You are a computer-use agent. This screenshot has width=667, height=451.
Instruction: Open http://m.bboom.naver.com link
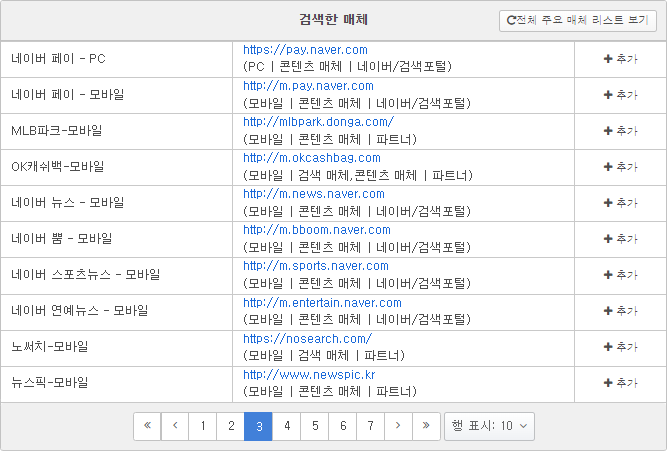pos(317,230)
